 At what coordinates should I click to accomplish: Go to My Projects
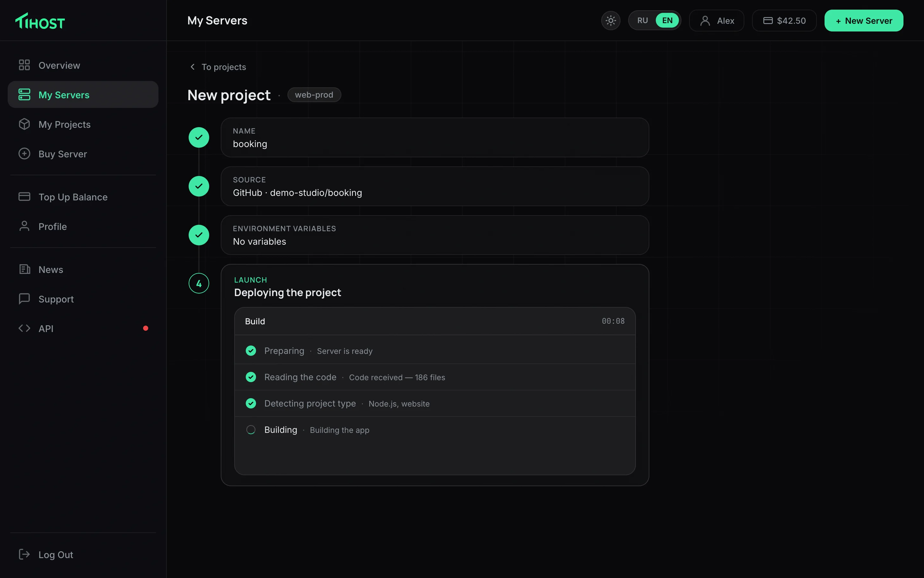[83, 124]
